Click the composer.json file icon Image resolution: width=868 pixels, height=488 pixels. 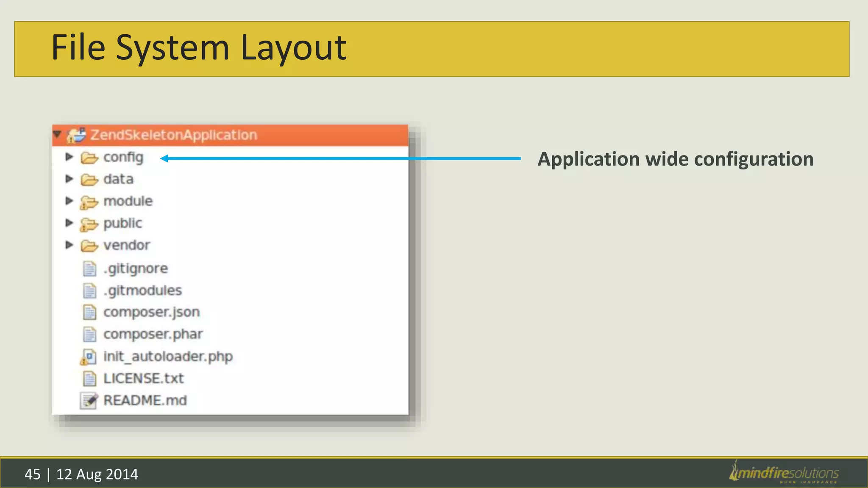[89, 312]
